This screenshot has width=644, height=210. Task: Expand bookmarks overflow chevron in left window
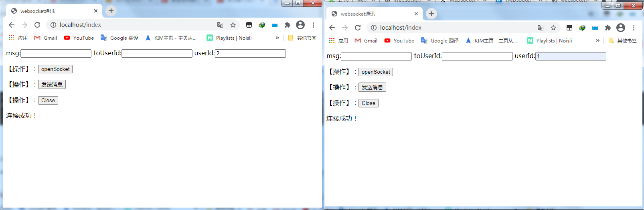tap(277, 38)
